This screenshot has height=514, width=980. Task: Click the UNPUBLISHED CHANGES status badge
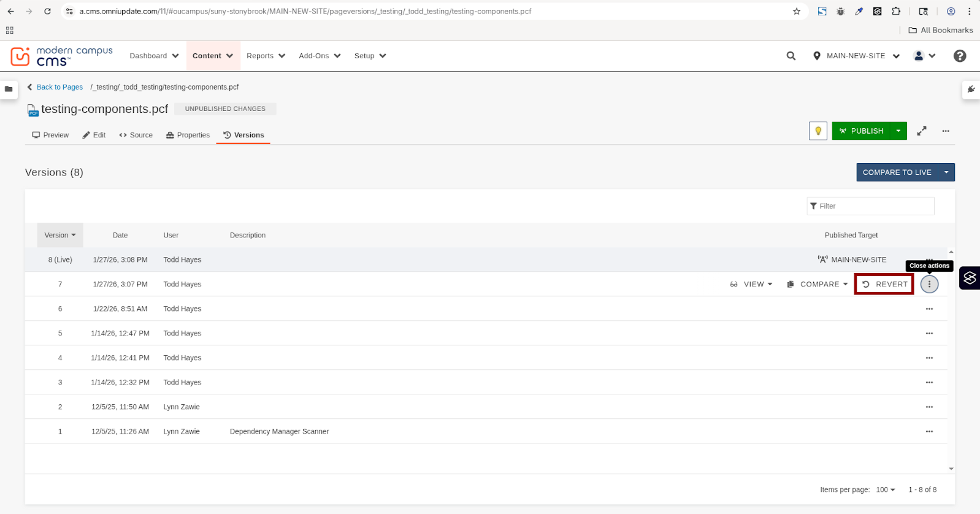click(225, 109)
